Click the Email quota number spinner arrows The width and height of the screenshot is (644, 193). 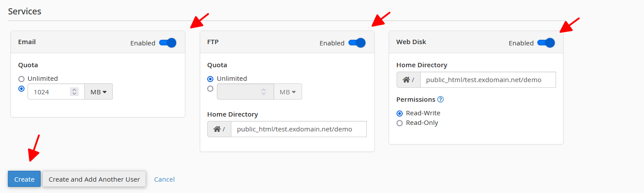click(74, 92)
